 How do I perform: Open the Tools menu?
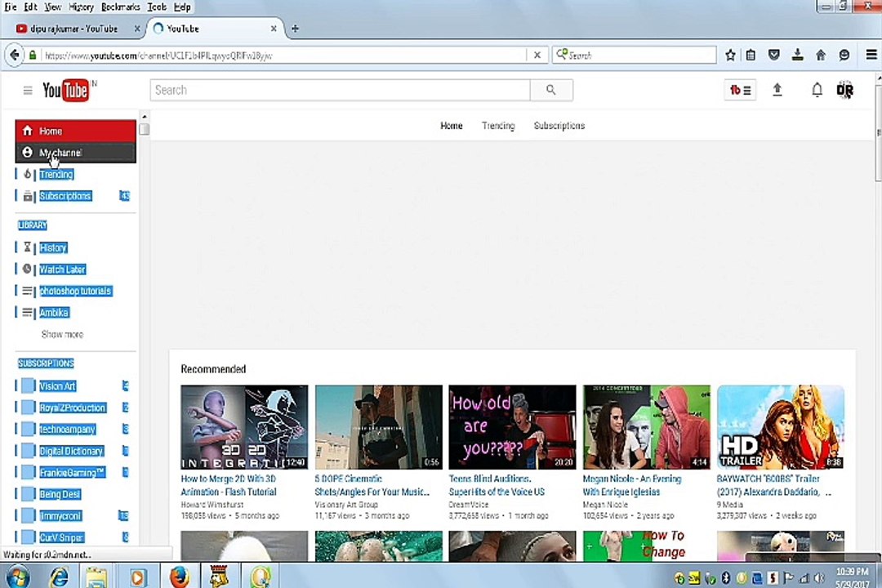tap(157, 7)
